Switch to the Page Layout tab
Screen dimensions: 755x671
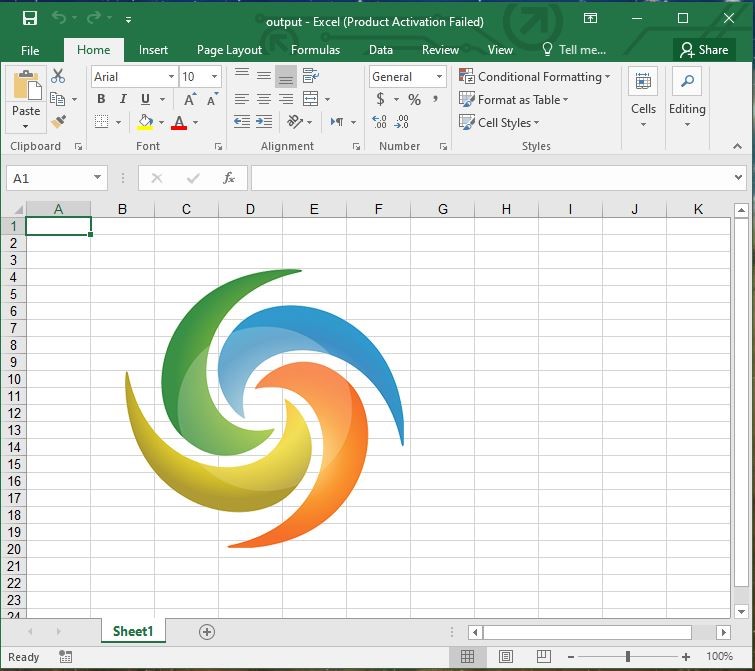coord(229,50)
